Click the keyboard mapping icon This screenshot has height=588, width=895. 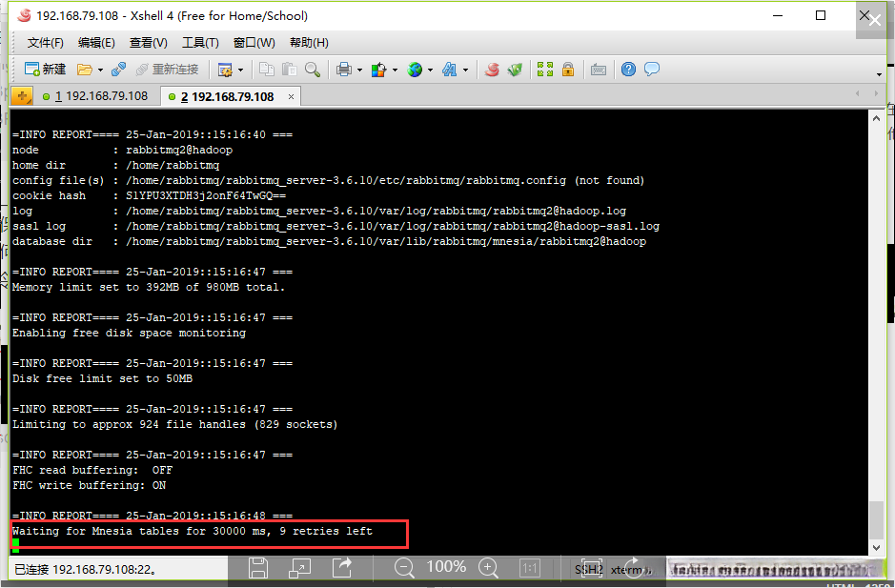click(x=599, y=70)
